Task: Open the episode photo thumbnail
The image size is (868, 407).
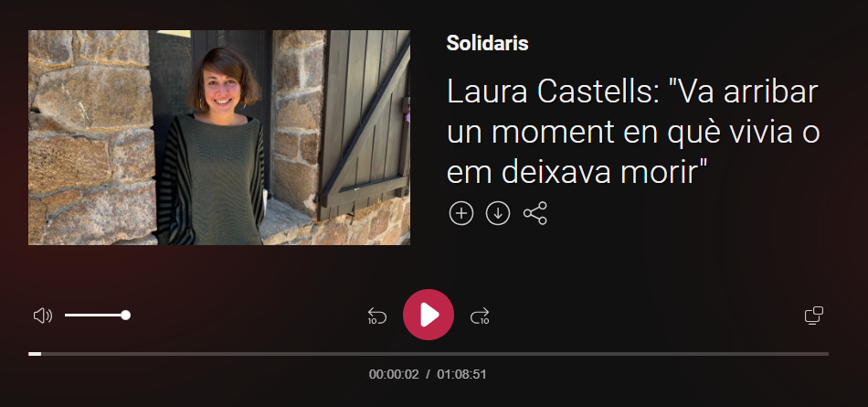Action: coord(219,137)
